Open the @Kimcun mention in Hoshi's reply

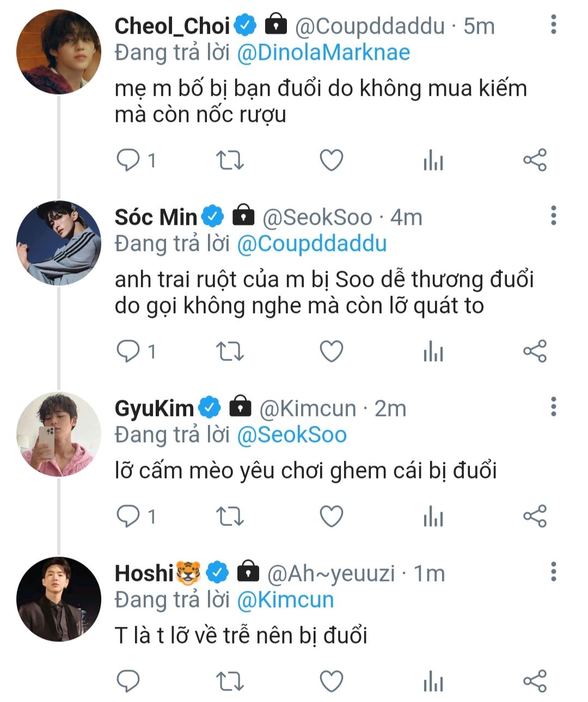(x=285, y=600)
